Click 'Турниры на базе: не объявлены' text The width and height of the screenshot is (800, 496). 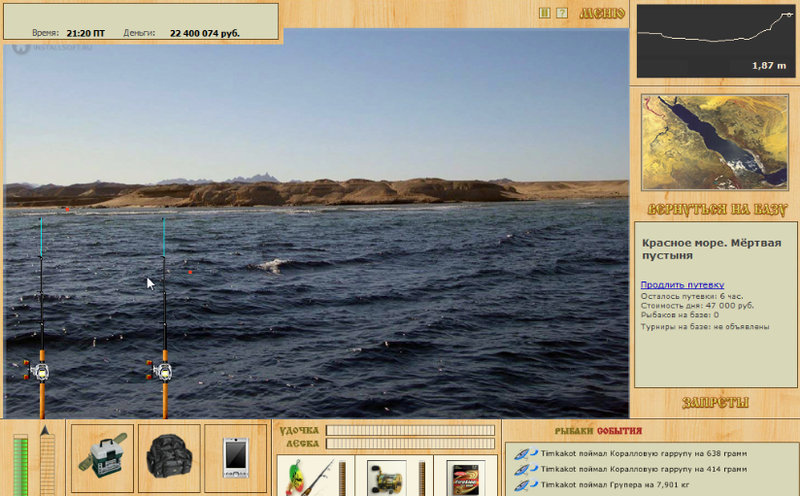[705, 327]
